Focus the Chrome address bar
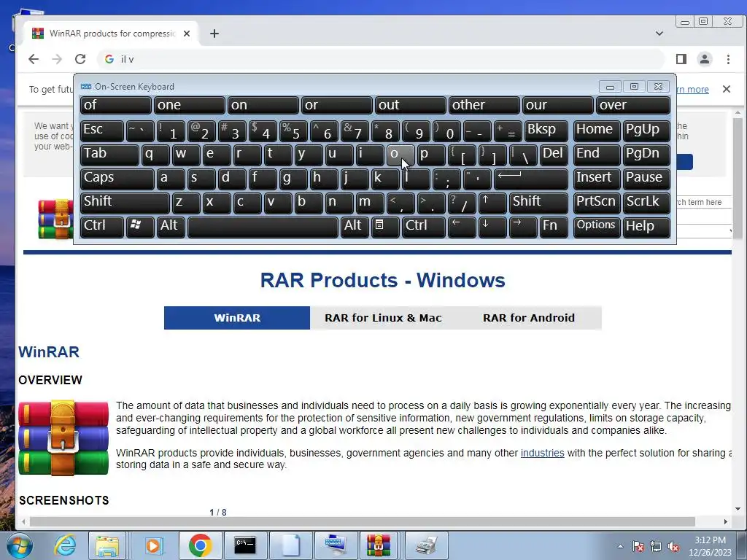This screenshot has height=560, width=747. 381,59
